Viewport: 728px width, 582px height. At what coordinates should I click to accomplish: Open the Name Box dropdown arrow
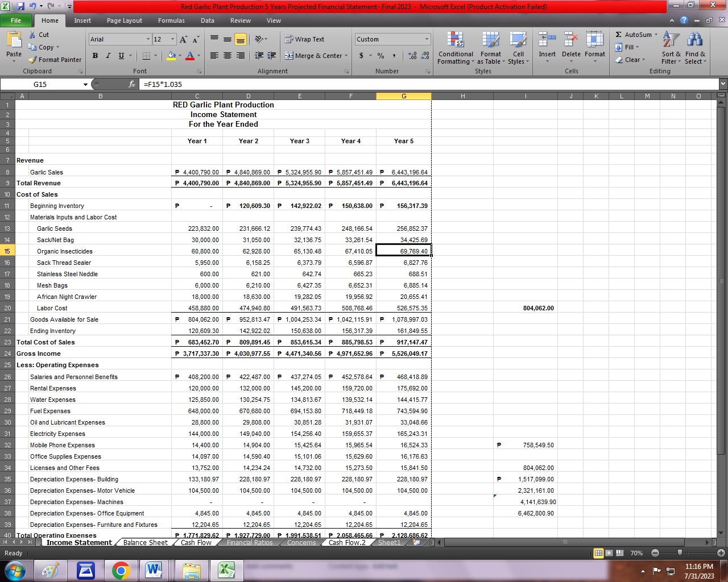86,84
